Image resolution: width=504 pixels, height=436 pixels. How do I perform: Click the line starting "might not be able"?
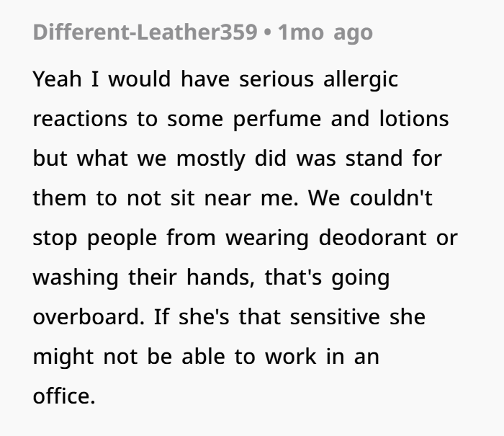tap(206, 356)
